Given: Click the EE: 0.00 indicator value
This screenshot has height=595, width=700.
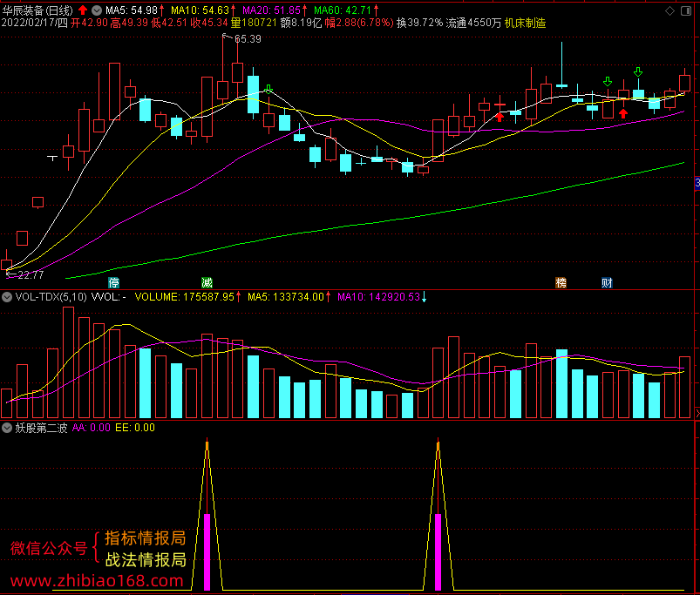Looking at the screenshot, I should [135, 428].
